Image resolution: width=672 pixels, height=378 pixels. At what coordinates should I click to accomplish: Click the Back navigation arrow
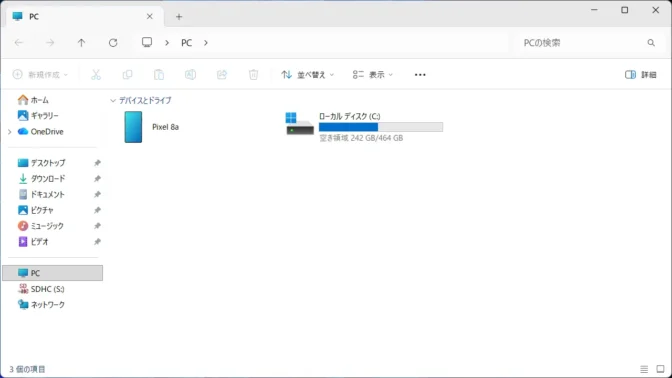point(19,42)
